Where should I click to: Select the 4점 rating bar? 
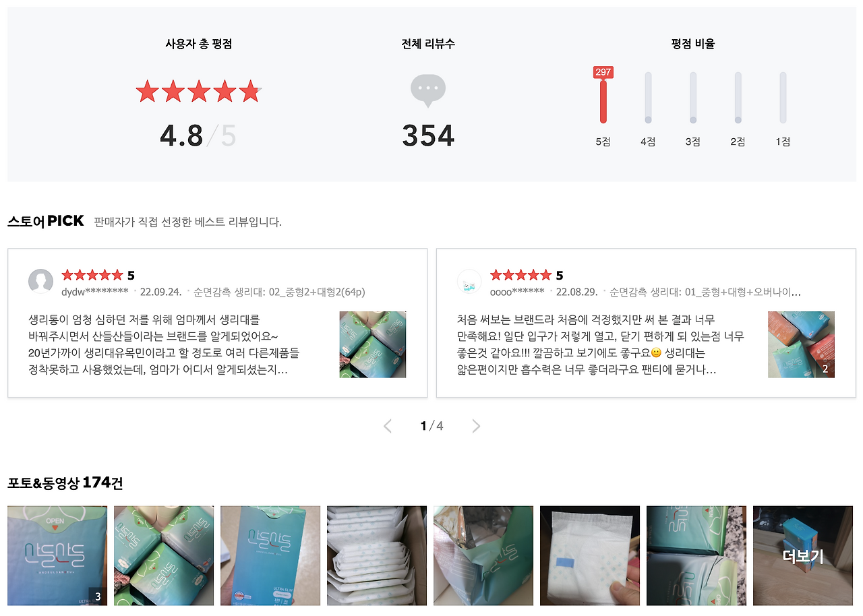[648, 98]
